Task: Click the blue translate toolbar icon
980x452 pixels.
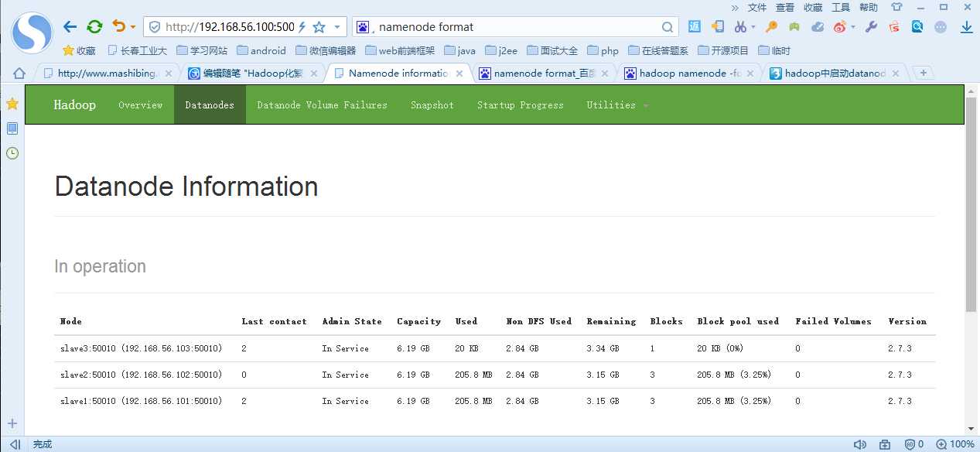Action: pyautogui.click(x=695, y=26)
